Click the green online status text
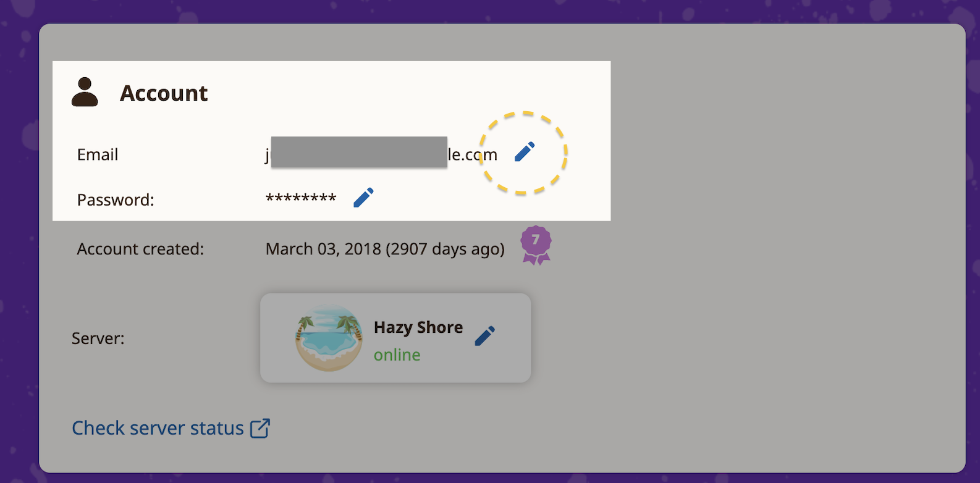 pos(397,355)
